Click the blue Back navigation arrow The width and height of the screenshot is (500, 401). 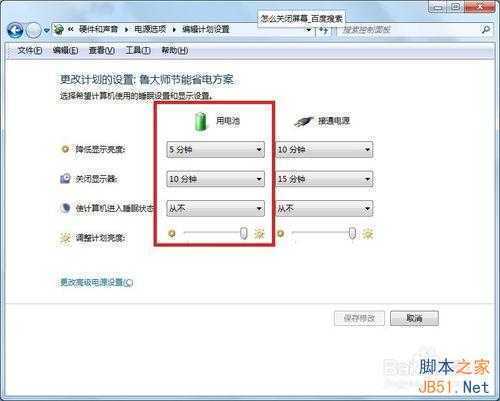pyautogui.click(x=15, y=30)
